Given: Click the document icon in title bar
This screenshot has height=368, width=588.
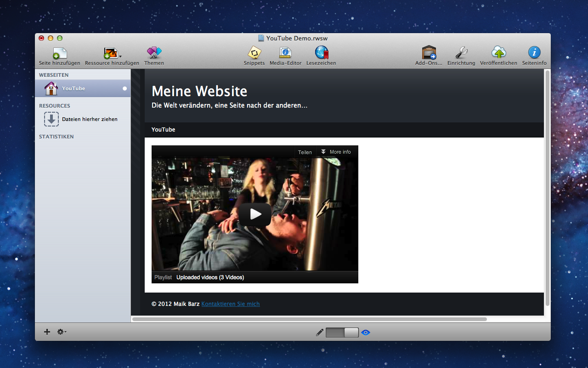Looking at the screenshot, I should 261,38.
